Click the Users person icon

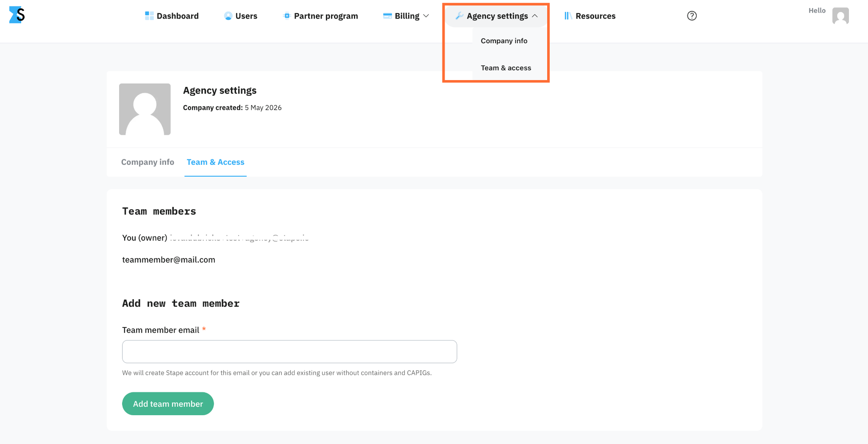228,16
